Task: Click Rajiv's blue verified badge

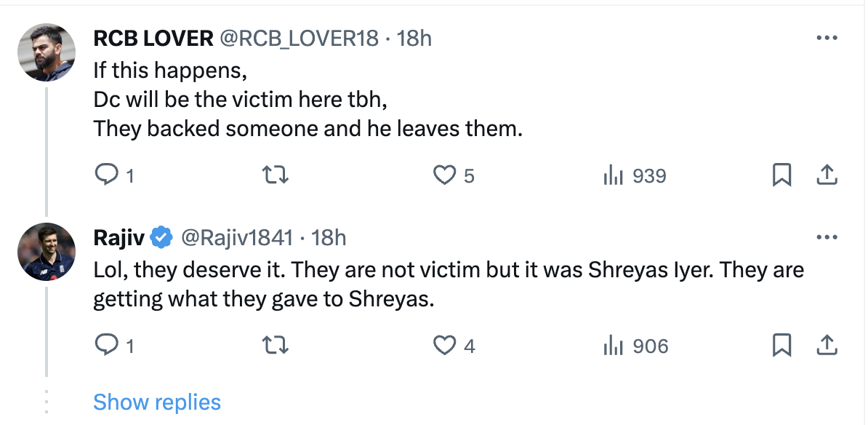Action: [x=161, y=238]
